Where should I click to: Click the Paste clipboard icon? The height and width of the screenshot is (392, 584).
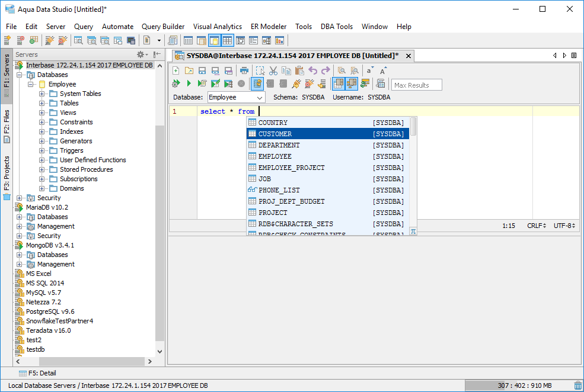[299, 70]
